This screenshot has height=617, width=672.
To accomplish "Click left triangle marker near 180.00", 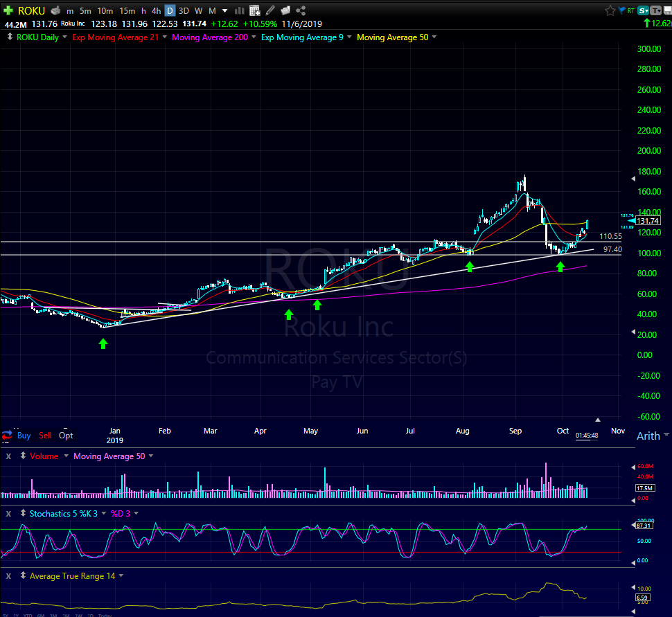I will point(633,179).
